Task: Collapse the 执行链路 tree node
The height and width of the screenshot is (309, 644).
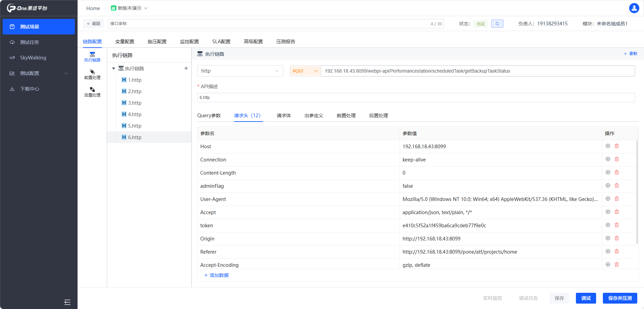Action: (114, 69)
